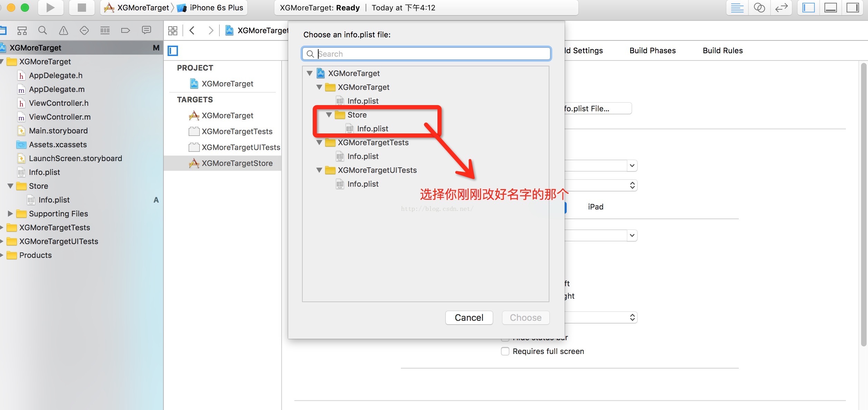Screen dimensions: 868x410
Task: Open LaunchScreen.storyboard file
Action: 75,158
